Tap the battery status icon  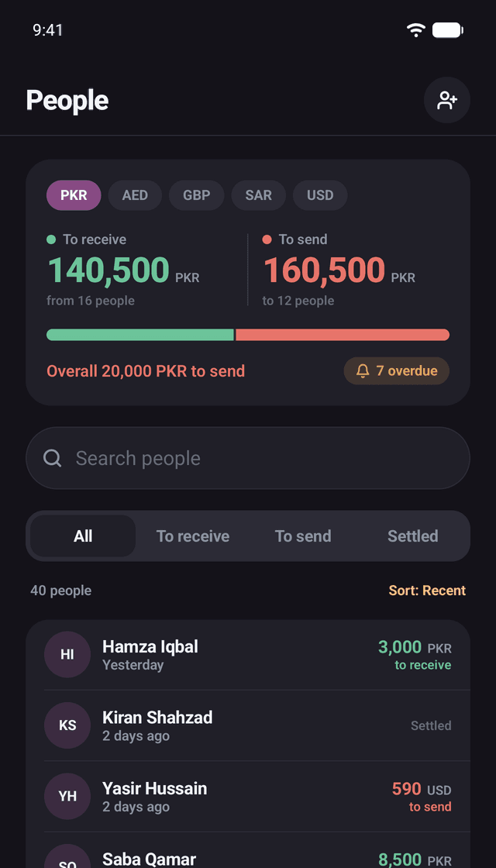[448, 30]
